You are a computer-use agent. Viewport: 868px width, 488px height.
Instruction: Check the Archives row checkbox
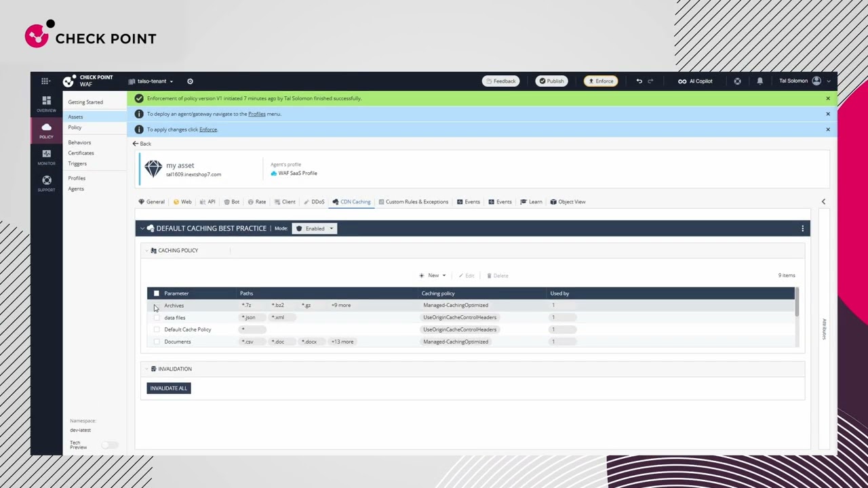point(157,306)
